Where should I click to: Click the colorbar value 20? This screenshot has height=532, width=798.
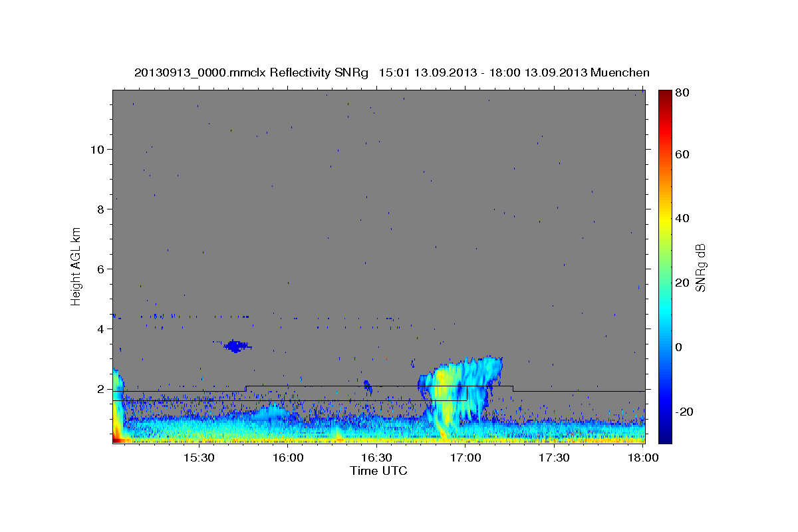pyautogui.click(x=683, y=283)
